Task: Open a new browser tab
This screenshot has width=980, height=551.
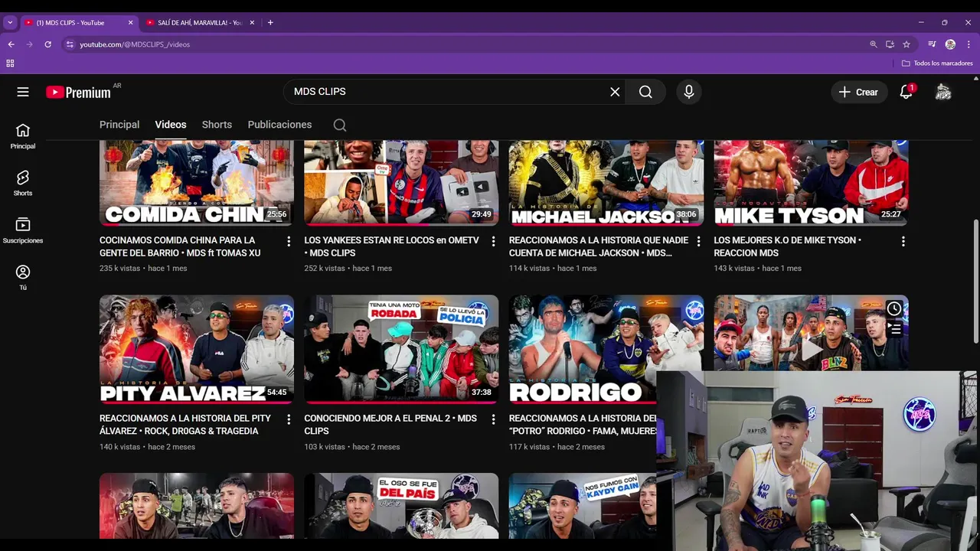Action: 270,23
